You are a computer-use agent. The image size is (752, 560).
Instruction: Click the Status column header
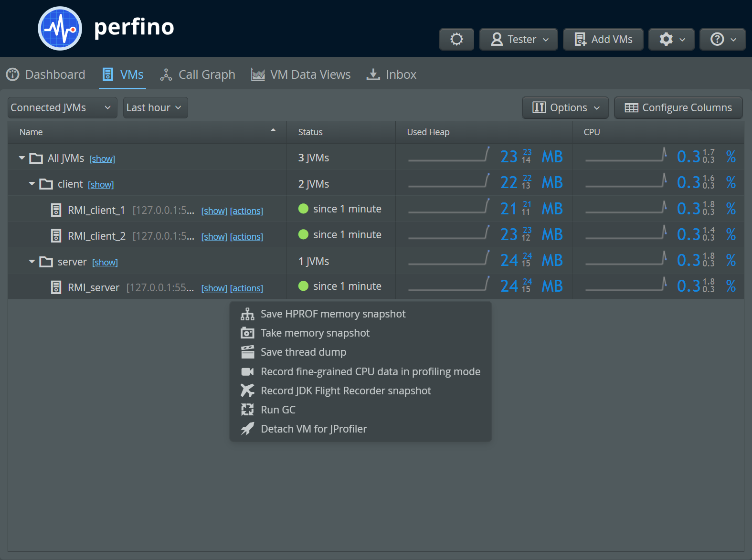[341, 132]
